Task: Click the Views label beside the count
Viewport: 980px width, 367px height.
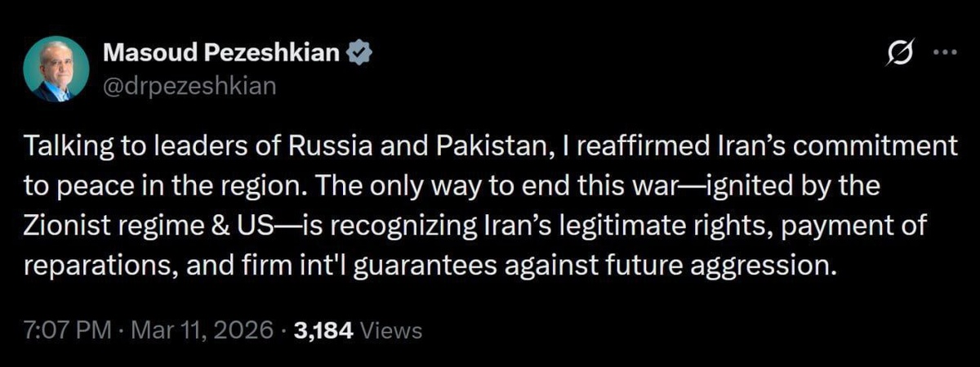Action: click(x=391, y=330)
